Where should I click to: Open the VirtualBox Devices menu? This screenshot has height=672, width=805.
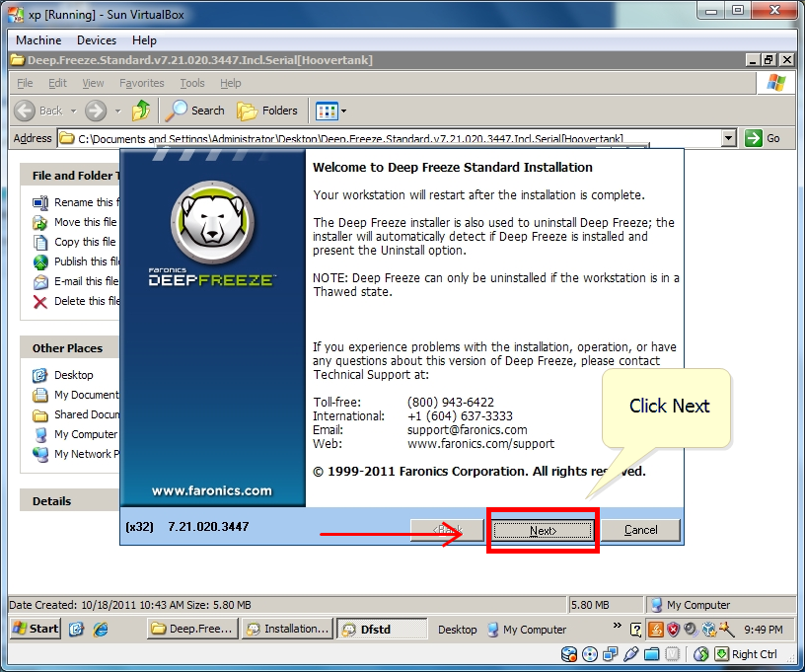[x=97, y=40]
